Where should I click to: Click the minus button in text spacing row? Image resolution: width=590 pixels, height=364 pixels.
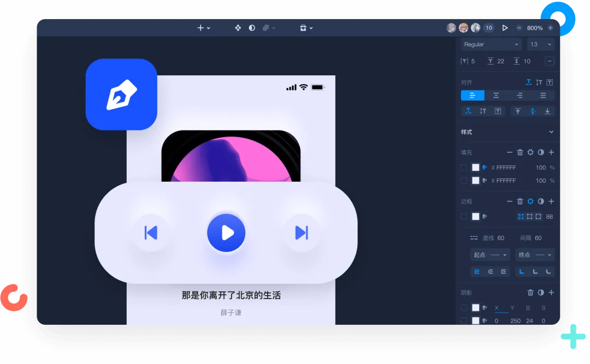point(550,61)
